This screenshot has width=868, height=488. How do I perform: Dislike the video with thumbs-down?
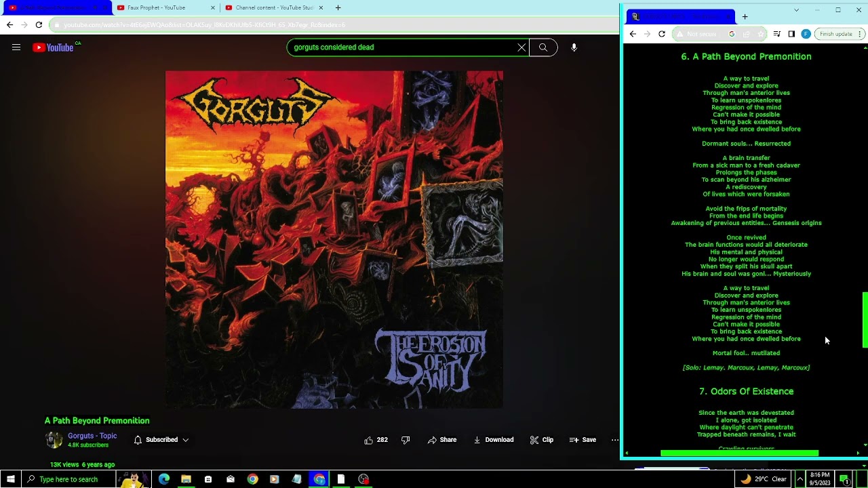pyautogui.click(x=406, y=440)
